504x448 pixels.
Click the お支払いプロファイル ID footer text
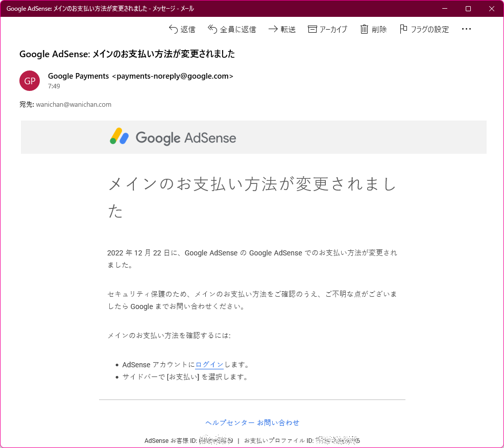point(302,441)
